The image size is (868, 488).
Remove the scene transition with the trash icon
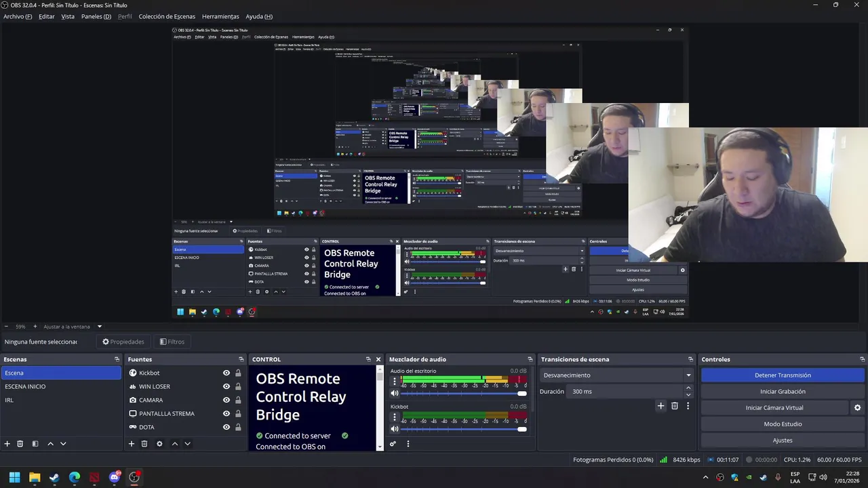tap(675, 406)
